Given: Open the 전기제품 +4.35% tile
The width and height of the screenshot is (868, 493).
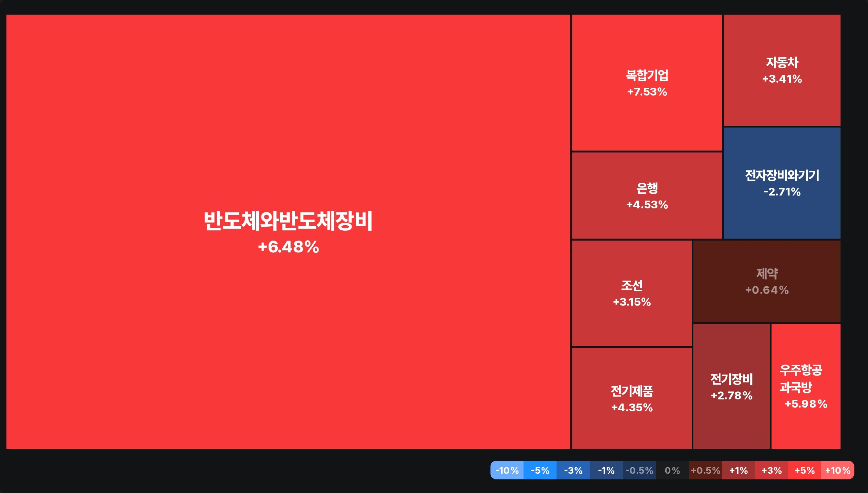Looking at the screenshot, I should [632, 398].
